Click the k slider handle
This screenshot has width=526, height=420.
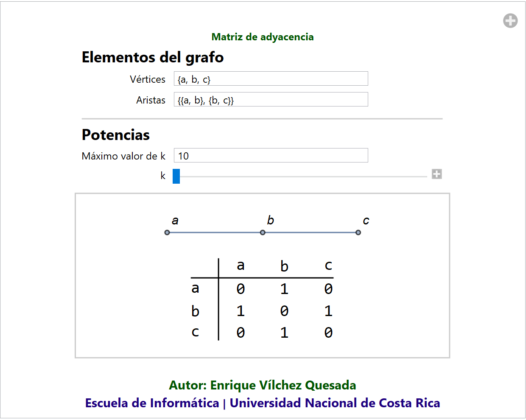[176, 176]
